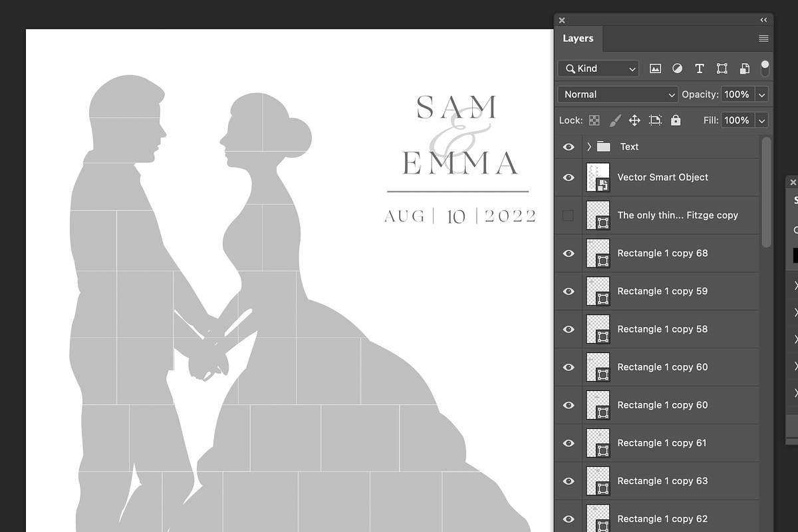The image size is (798, 532).
Task: Click the Fill percentage field
Action: (x=737, y=120)
